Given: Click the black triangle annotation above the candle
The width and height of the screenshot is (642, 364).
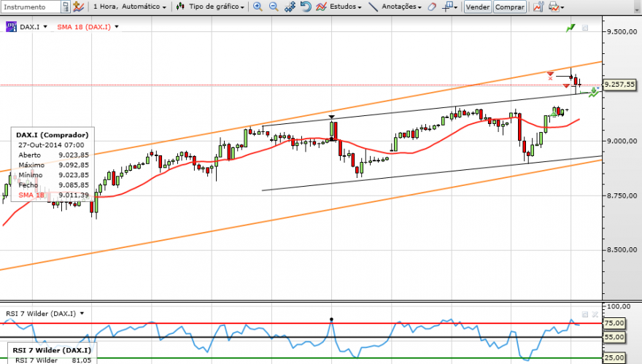Looking at the screenshot, I should click(332, 117).
